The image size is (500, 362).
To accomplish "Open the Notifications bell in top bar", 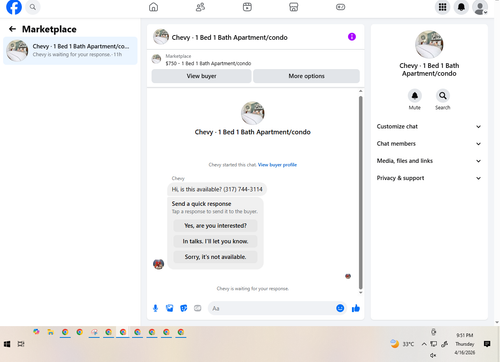I will pos(461,7).
